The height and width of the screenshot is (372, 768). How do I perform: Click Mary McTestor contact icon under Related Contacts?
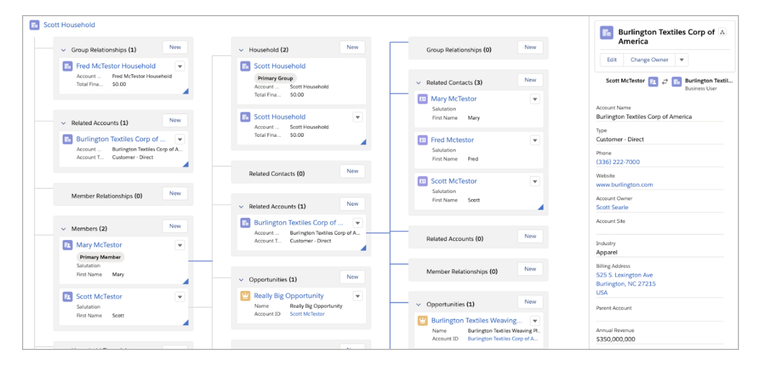[x=422, y=99]
